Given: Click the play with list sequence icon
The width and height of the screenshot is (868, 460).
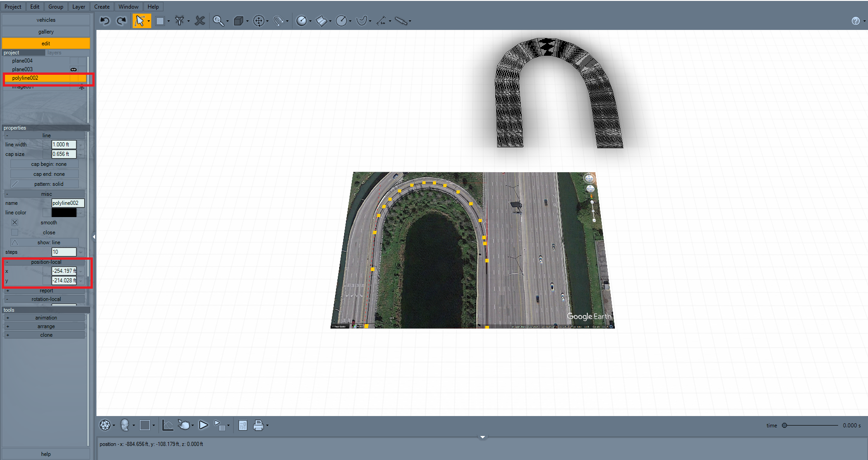Looking at the screenshot, I should (x=220, y=425).
